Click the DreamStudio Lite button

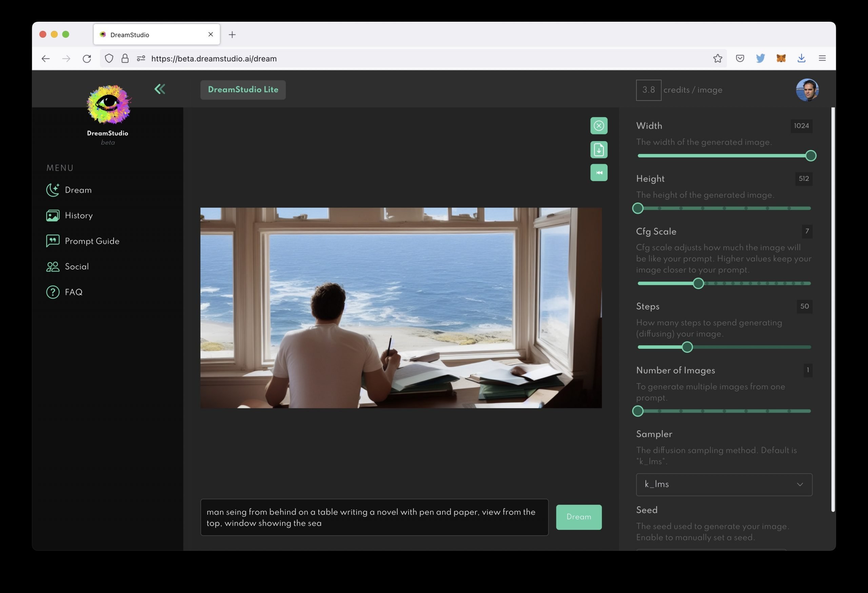[243, 90]
